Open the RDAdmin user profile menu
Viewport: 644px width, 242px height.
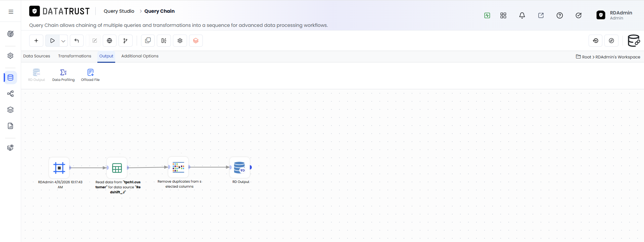(614, 15)
